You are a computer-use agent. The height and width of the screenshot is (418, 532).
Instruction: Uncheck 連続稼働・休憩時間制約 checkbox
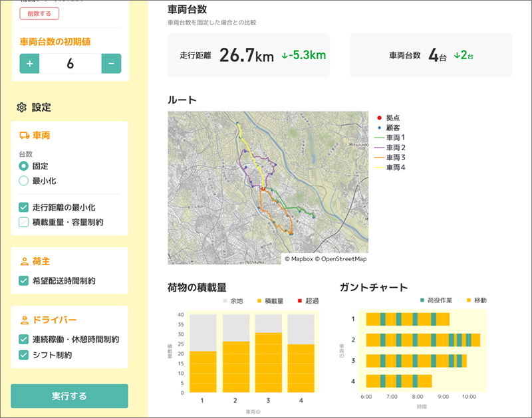coord(23,340)
